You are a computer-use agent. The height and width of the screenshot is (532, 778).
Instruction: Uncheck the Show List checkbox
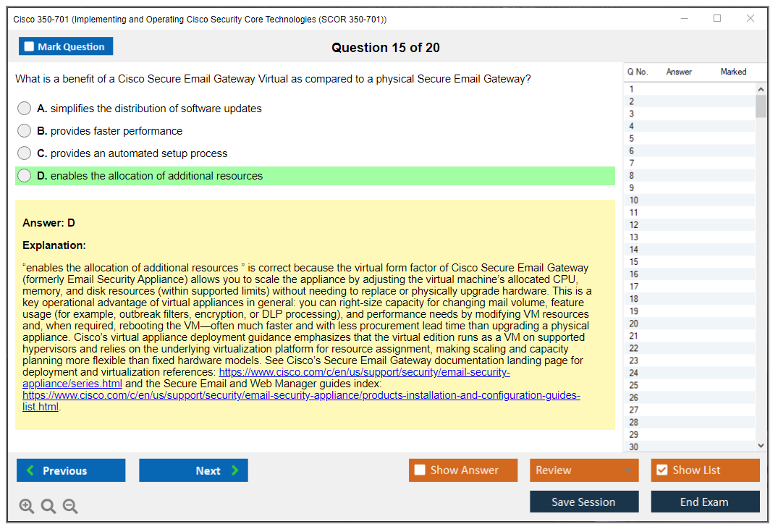[661, 470]
